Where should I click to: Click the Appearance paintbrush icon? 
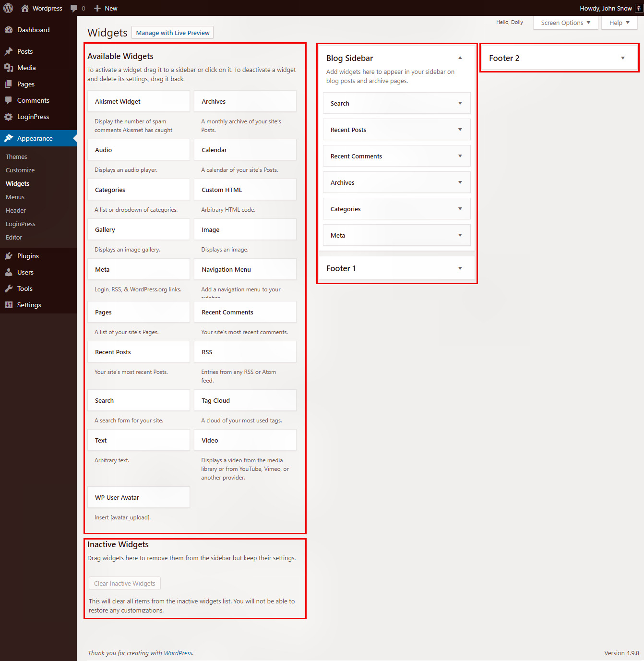(9, 138)
